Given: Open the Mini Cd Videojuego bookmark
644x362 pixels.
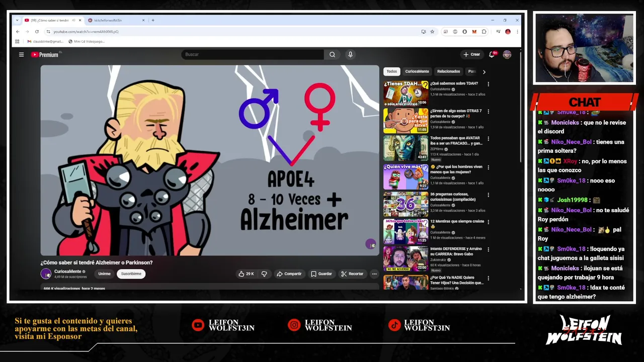Looking at the screenshot, I should point(87,41).
